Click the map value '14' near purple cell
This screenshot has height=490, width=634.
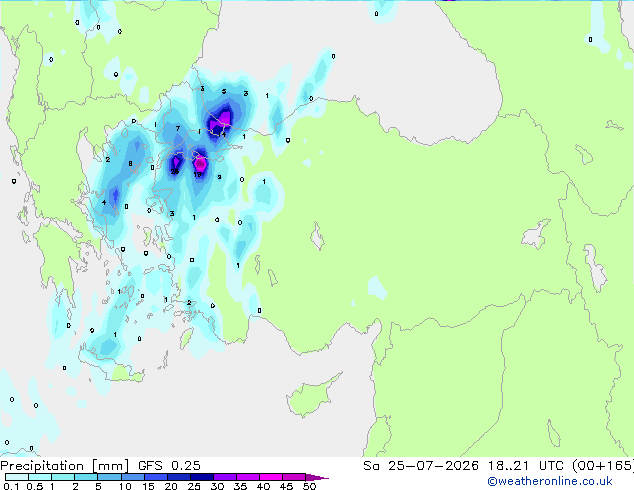coord(222,135)
